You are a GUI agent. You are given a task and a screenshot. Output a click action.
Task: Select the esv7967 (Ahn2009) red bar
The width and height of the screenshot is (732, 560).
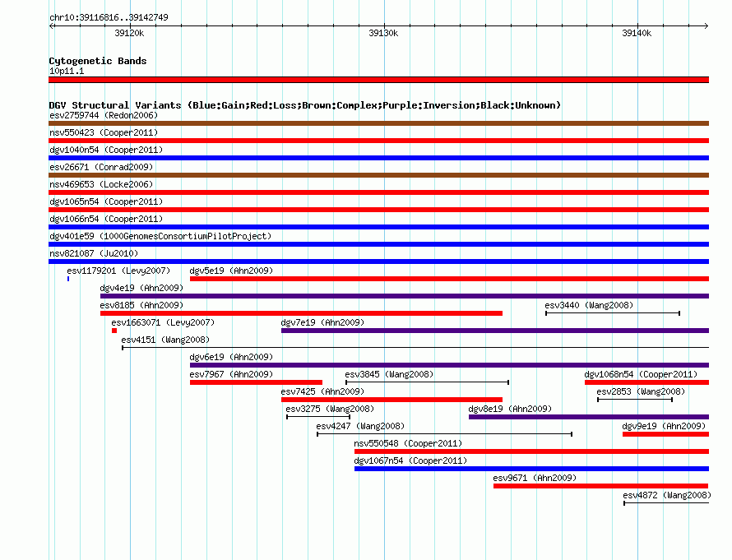click(x=257, y=382)
